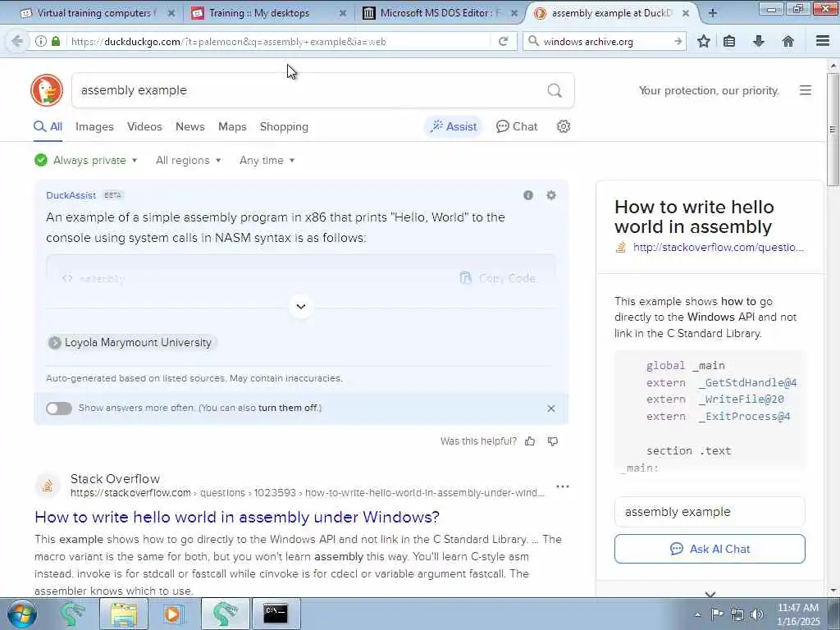Open Windows Media Player taskbar icon
This screenshot has height=630, width=840.
173,614
